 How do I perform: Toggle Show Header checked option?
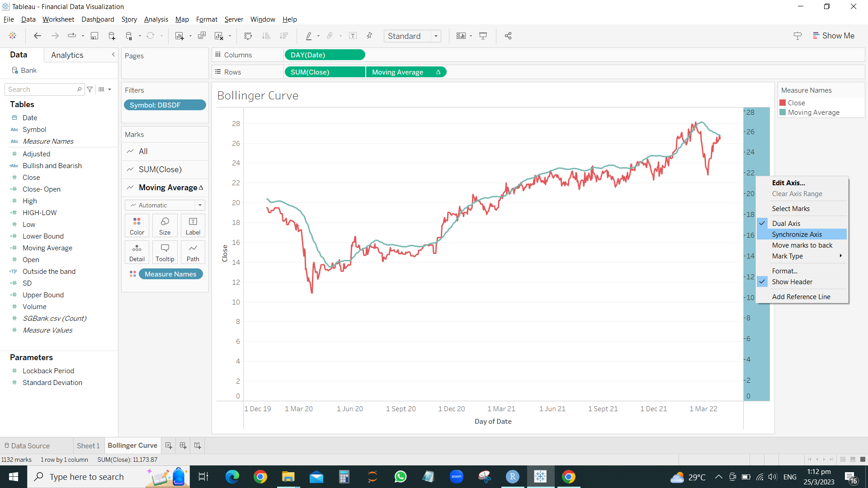792,282
